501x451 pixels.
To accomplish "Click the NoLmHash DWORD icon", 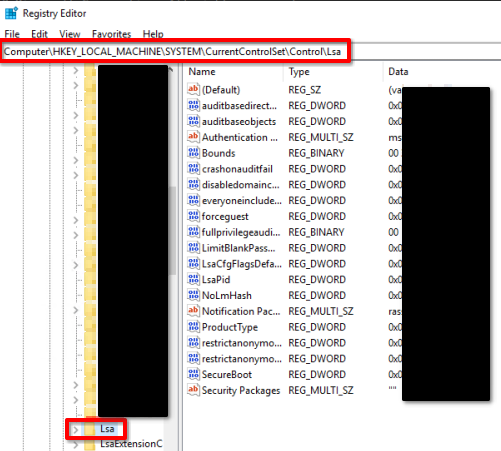I will click(193, 295).
